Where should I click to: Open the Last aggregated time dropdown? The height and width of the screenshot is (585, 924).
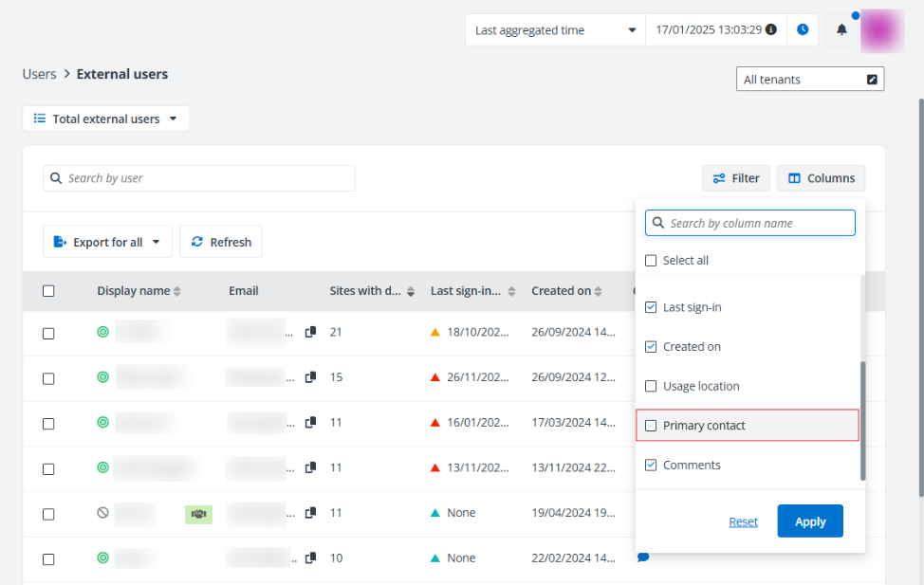(554, 29)
